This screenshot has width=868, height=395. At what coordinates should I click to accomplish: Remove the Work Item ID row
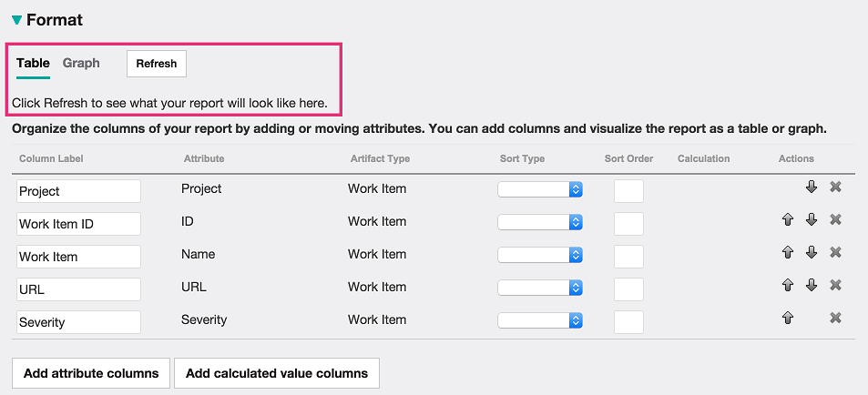[x=835, y=220]
